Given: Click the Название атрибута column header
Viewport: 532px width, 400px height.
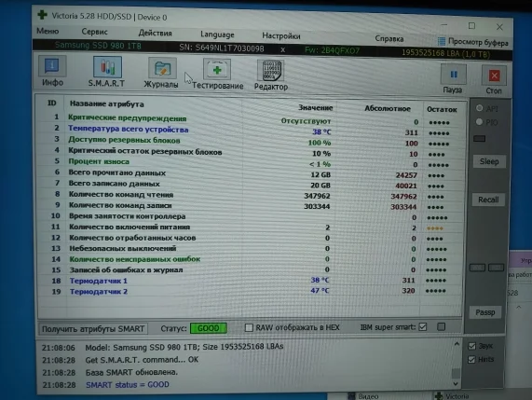Looking at the screenshot, I should (x=106, y=103).
